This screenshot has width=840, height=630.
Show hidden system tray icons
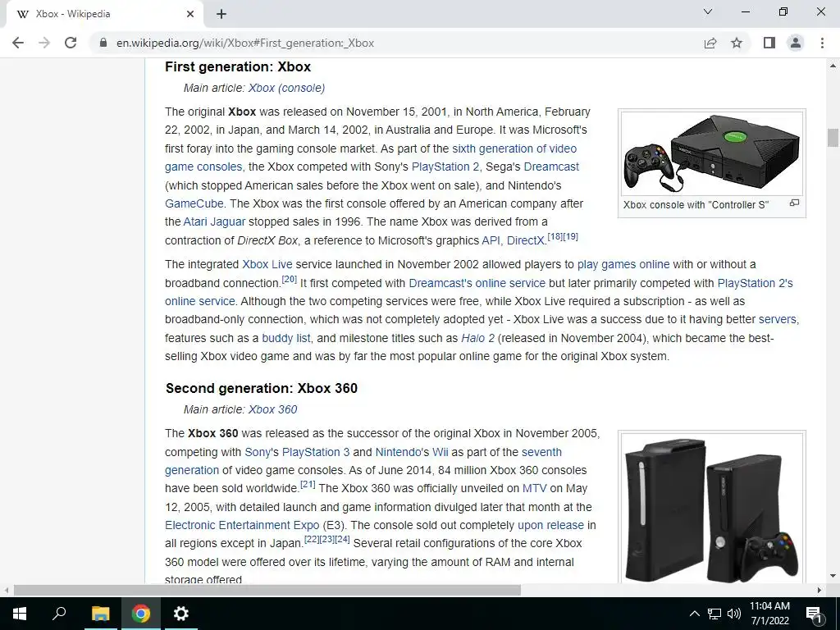[x=694, y=614]
